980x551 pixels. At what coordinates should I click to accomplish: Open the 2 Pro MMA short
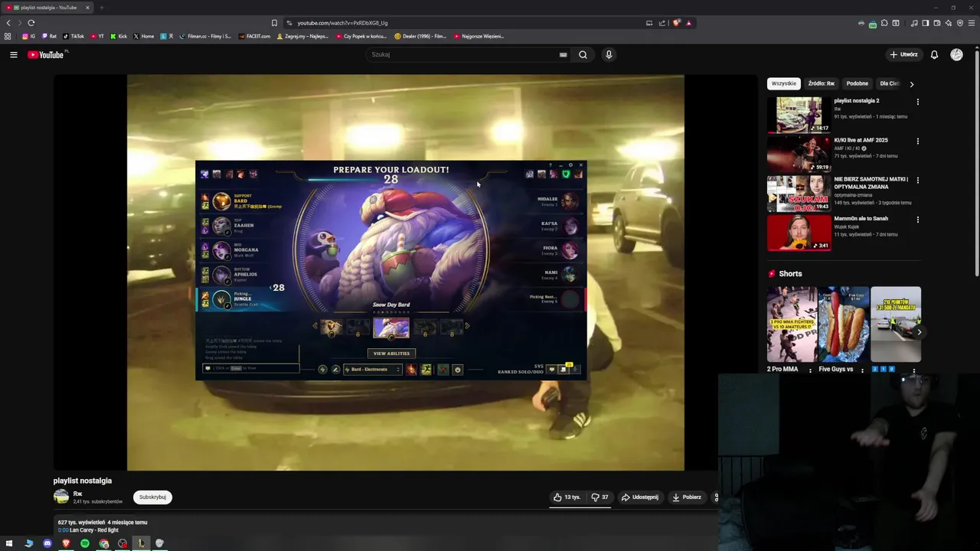(x=792, y=324)
